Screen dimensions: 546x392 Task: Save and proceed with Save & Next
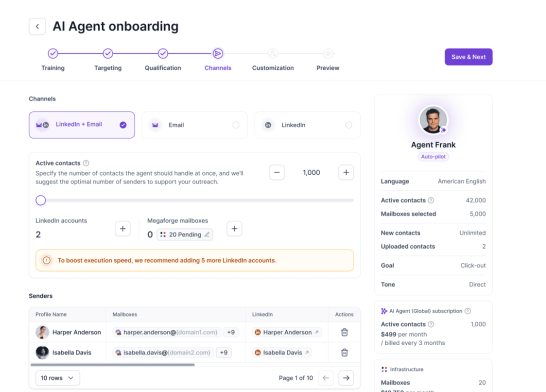468,56
